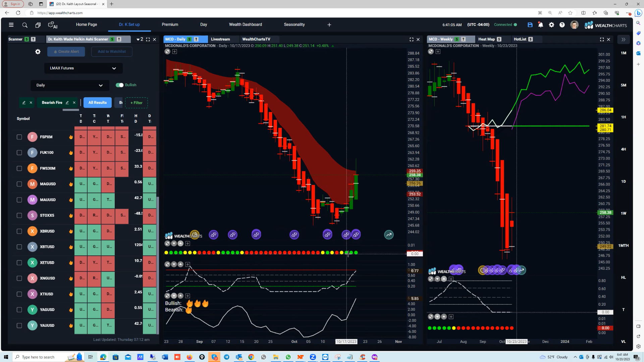
Task: Check the XETUSD row checkbox
Action: click(x=19, y=263)
